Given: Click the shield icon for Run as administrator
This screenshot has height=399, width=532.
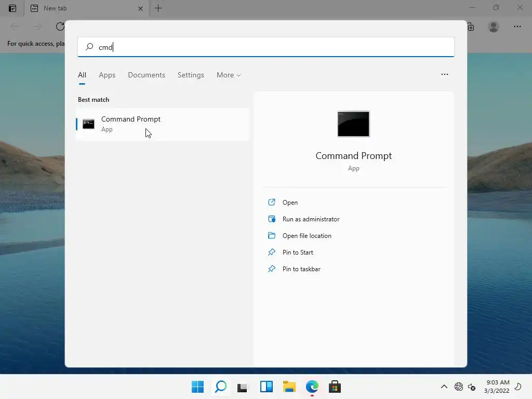Looking at the screenshot, I should tap(271, 219).
